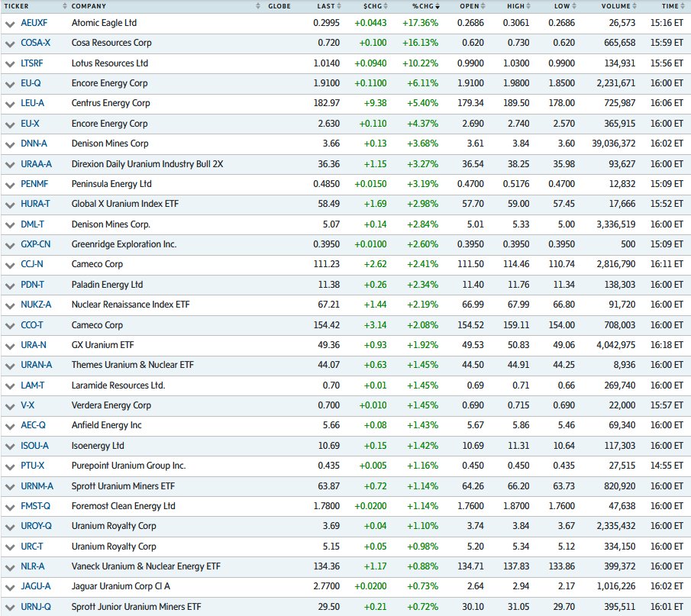Image resolution: width=691 pixels, height=616 pixels.
Task: Open the URC-T ticker link
Action: tap(32, 547)
